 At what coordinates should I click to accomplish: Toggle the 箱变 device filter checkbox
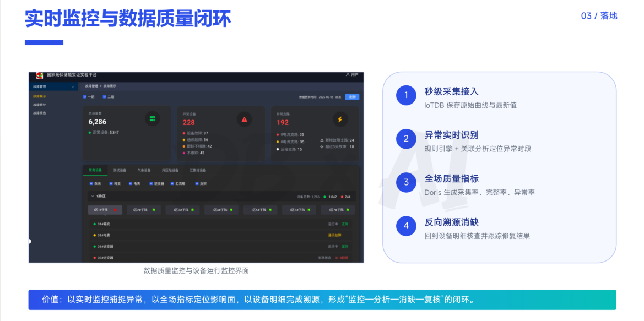click(x=111, y=183)
